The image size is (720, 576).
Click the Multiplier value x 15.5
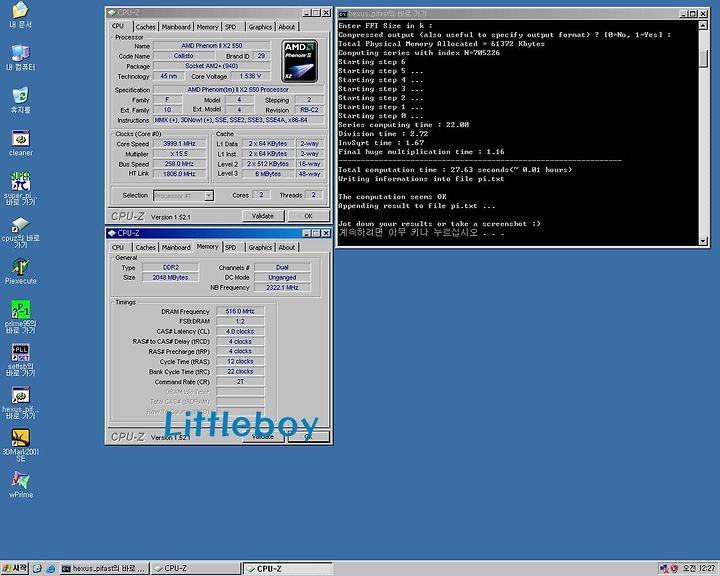(x=179, y=154)
